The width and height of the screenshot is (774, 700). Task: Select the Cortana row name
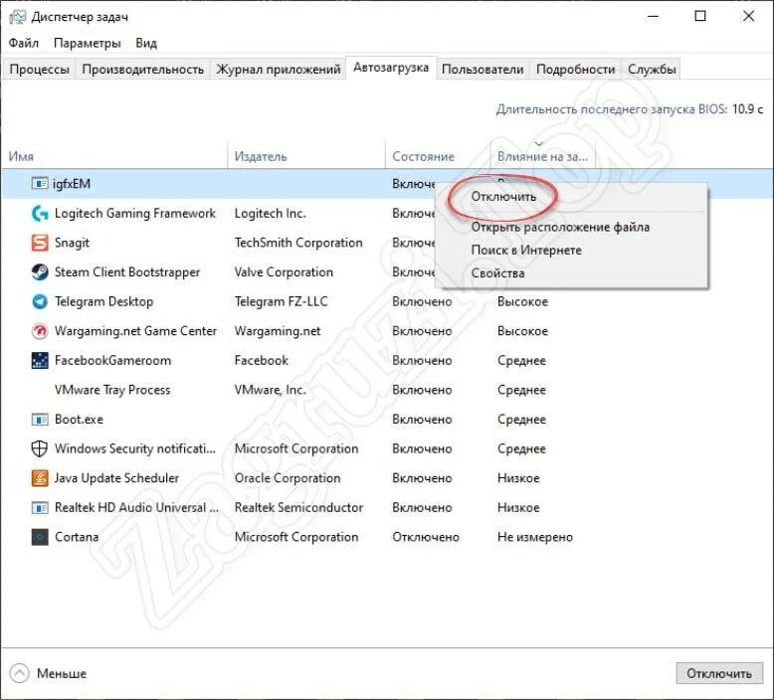pos(77,537)
